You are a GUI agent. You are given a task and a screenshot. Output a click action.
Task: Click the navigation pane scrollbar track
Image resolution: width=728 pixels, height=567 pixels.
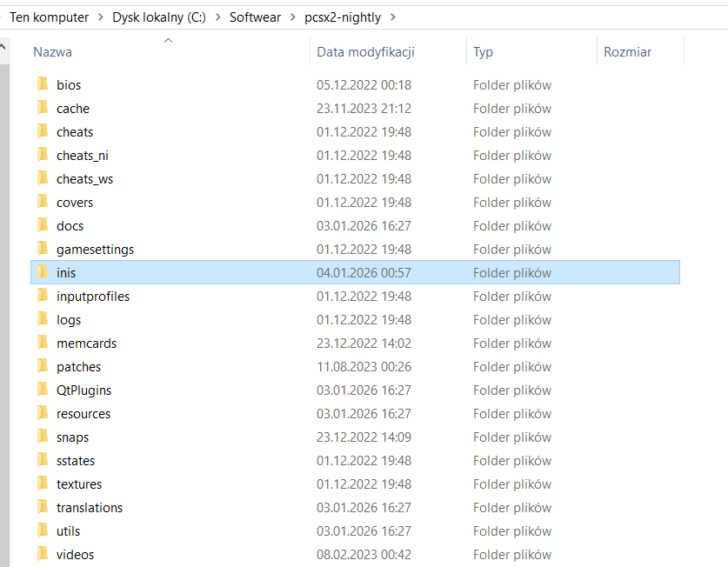(4, 316)
